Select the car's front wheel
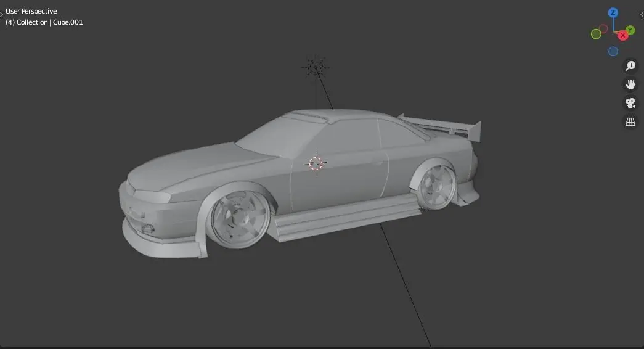This screenshot has width=644, height=349. (x=240, y=219)
